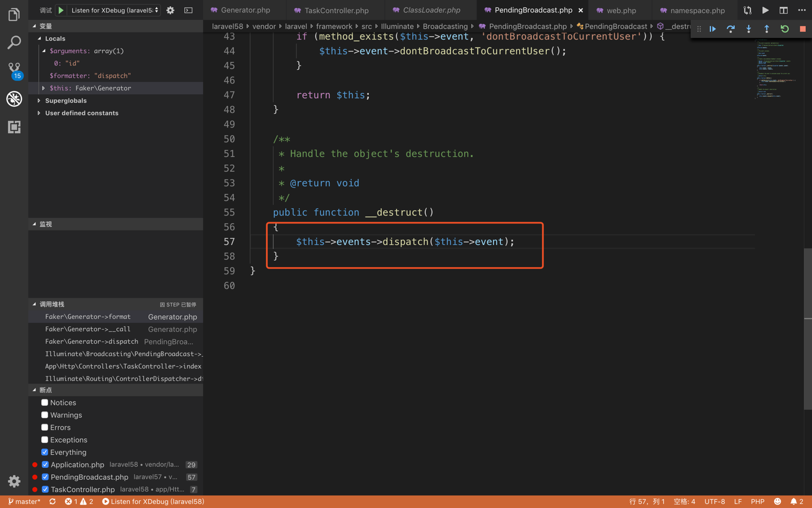
Task: Click the Step Into debug icon
Action: 748,29
